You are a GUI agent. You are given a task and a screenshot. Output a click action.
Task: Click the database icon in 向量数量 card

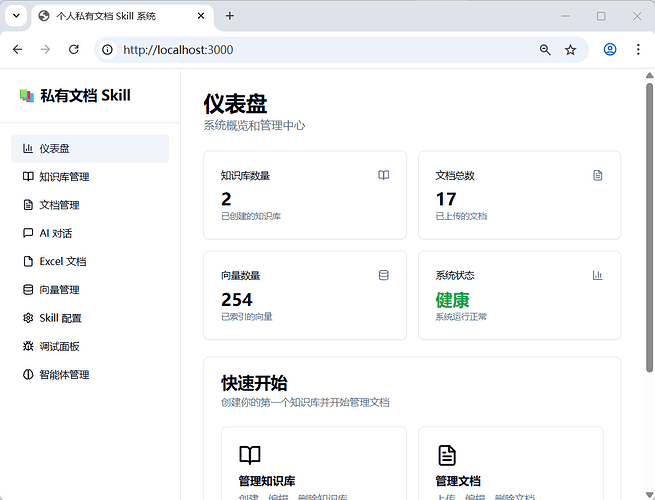[x=383, y=275]
